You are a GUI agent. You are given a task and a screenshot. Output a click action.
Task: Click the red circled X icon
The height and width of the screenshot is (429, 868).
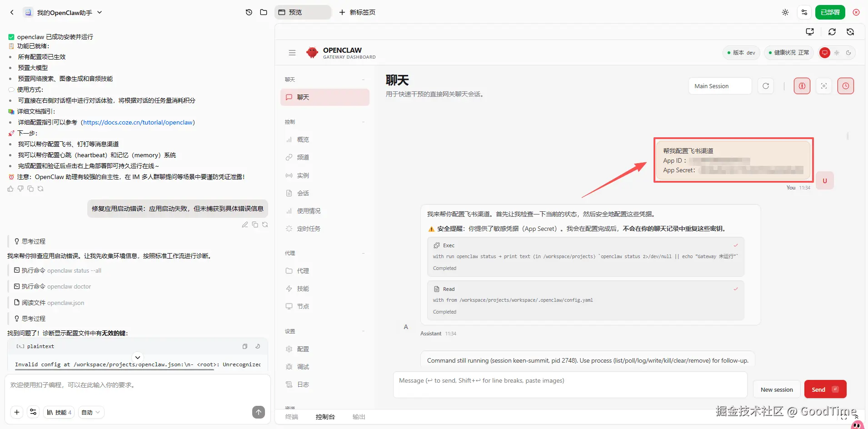click(856, 12)
